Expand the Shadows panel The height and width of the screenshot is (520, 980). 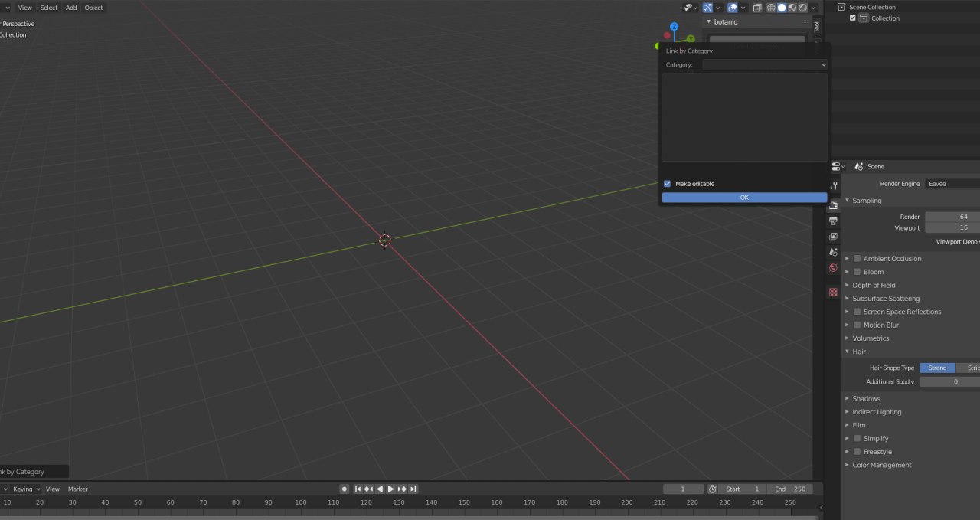pos(848,398)
